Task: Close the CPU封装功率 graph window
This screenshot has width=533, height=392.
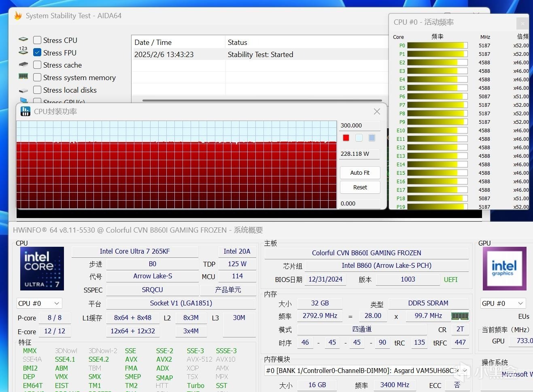Action: click(377, 112)
